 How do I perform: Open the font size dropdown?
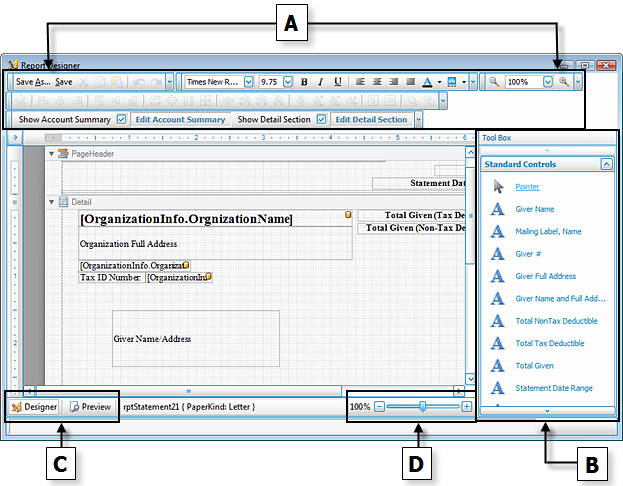point(287,81)
